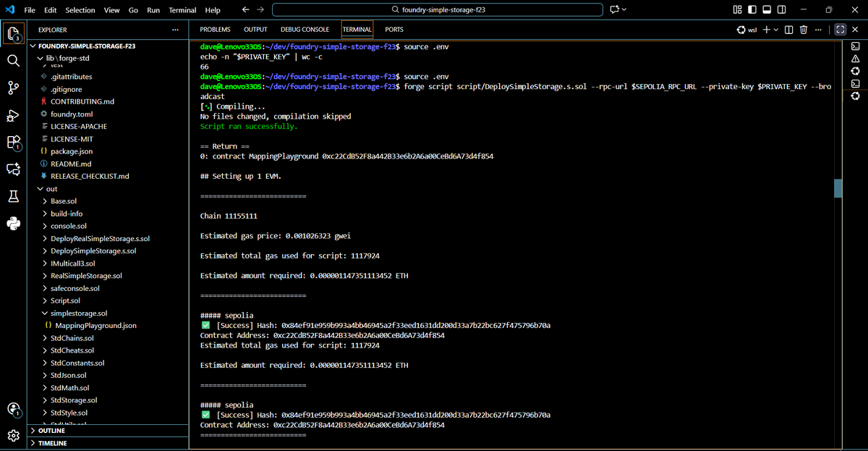Open README.md file

(109, 164)
